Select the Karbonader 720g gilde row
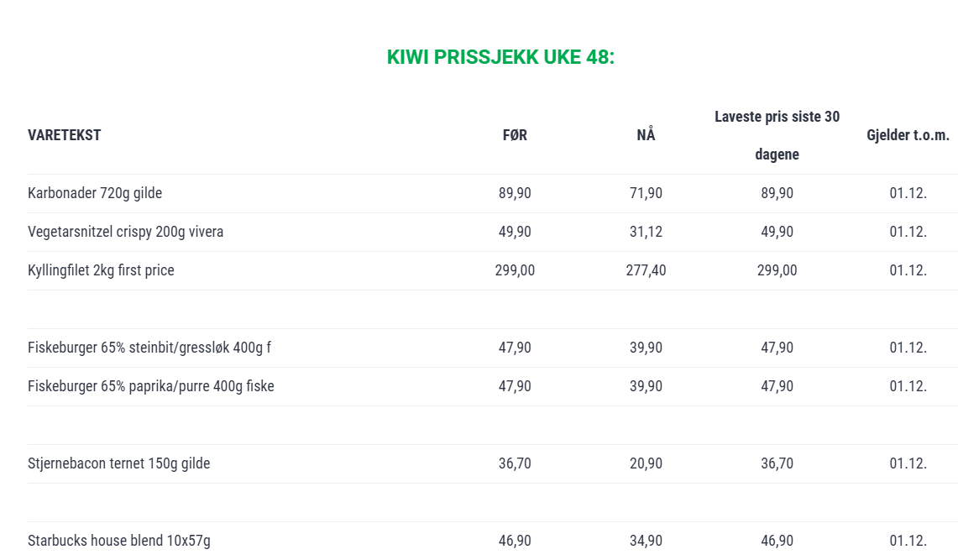The image size is (958, 560). click(x=493, y=193)
